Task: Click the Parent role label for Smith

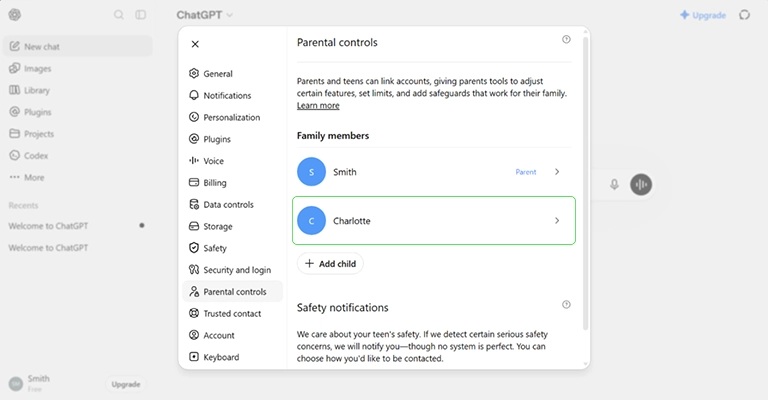Action: click(x=526, y=172)
